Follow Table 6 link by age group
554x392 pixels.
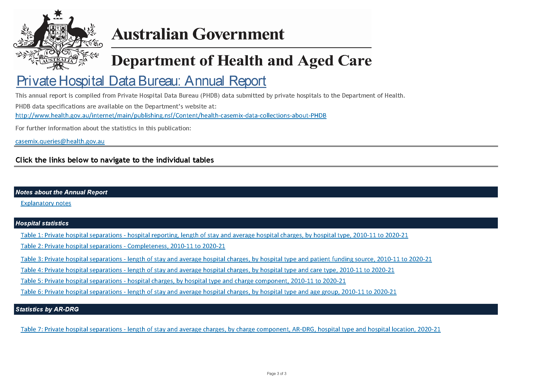pyautogui.click(x=209, y=292)
